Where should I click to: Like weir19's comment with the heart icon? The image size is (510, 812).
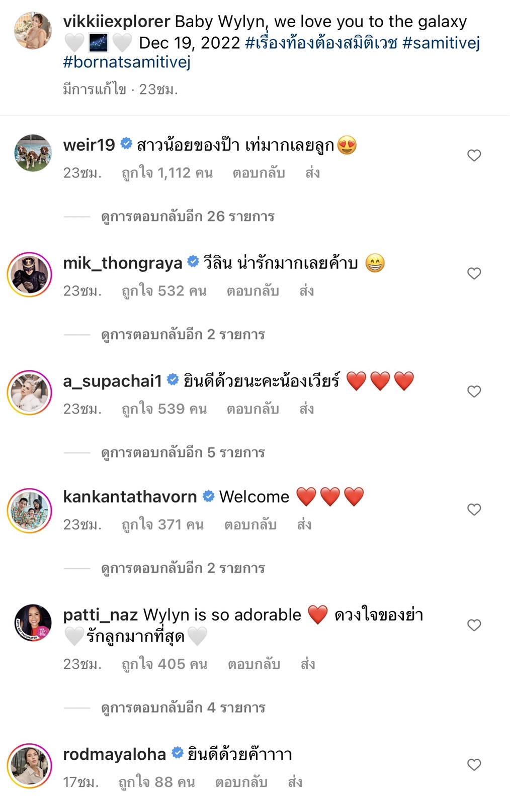pos(474,155)
